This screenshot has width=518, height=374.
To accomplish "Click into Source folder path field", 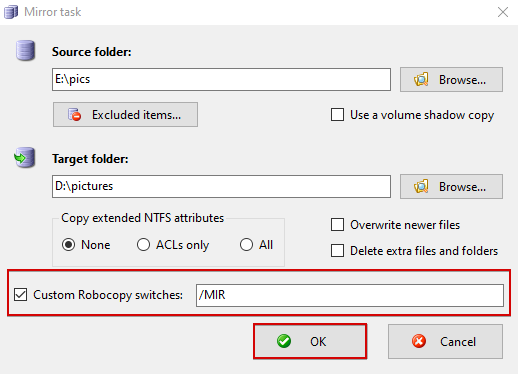I will click(x=221, y=79).
